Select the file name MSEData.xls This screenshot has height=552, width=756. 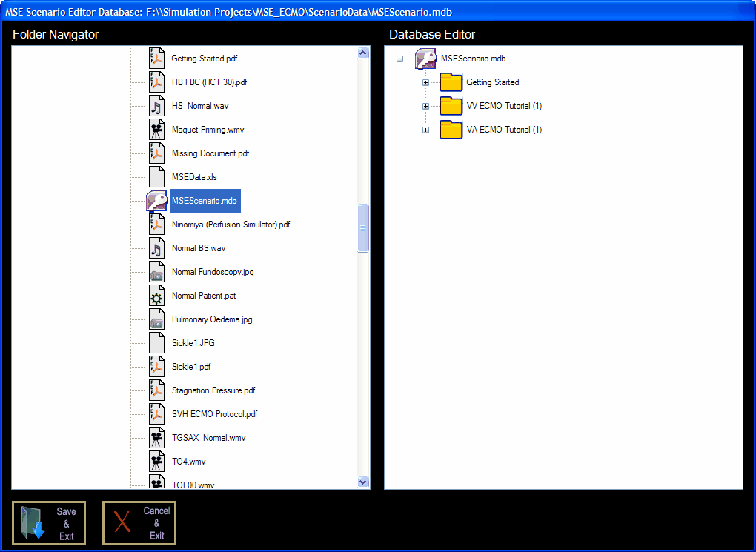194,177
